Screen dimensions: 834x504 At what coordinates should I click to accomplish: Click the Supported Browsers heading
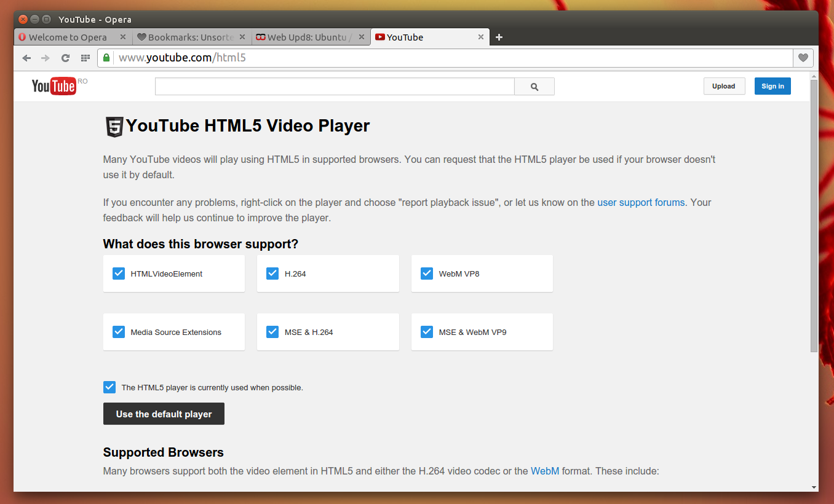164,452
